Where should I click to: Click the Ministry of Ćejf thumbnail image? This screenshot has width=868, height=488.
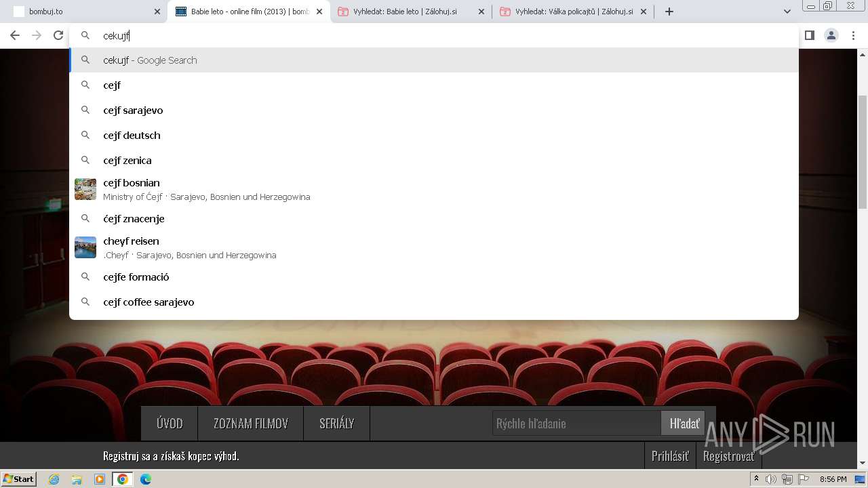pyautogui.click(x=85, y=189)
